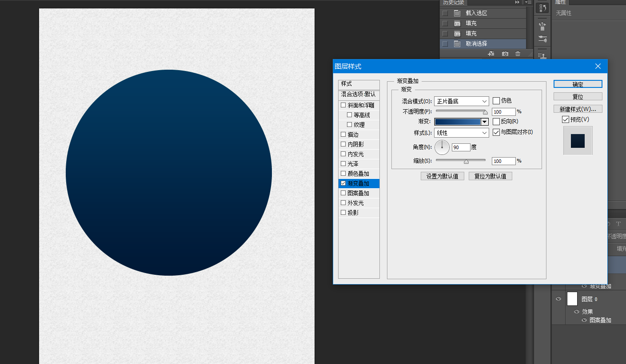Open the gradient picker dropdown arrow
Image resolution: width=626 pixels, height=364 pixels.
[485, 122]
